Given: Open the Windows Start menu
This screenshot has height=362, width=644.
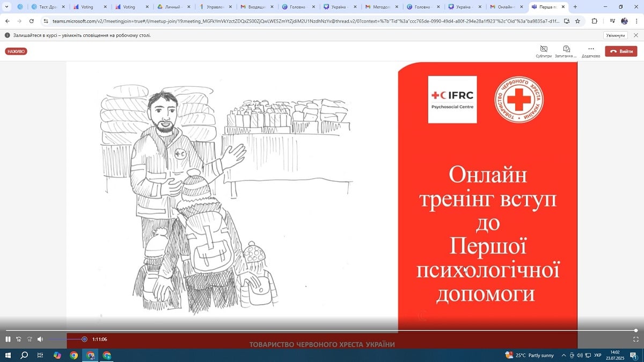Looking at the screenshot, I should (x=8, y=355).
